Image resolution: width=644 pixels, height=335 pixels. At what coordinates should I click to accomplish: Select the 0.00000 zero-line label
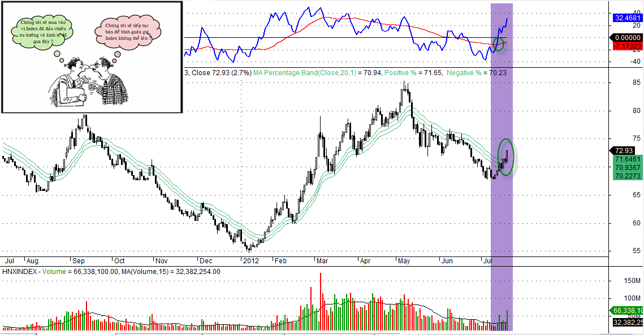pyautogui.click(x=628, y=37)
